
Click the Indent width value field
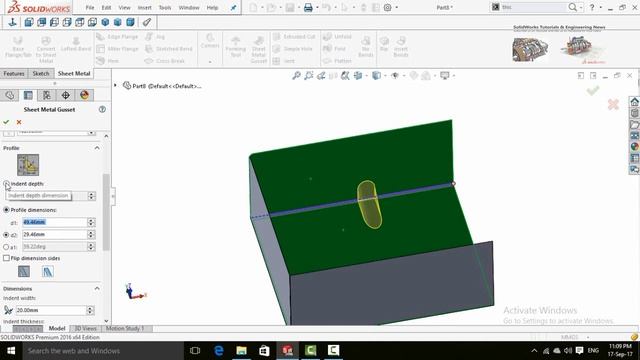[x=51, y=310]
